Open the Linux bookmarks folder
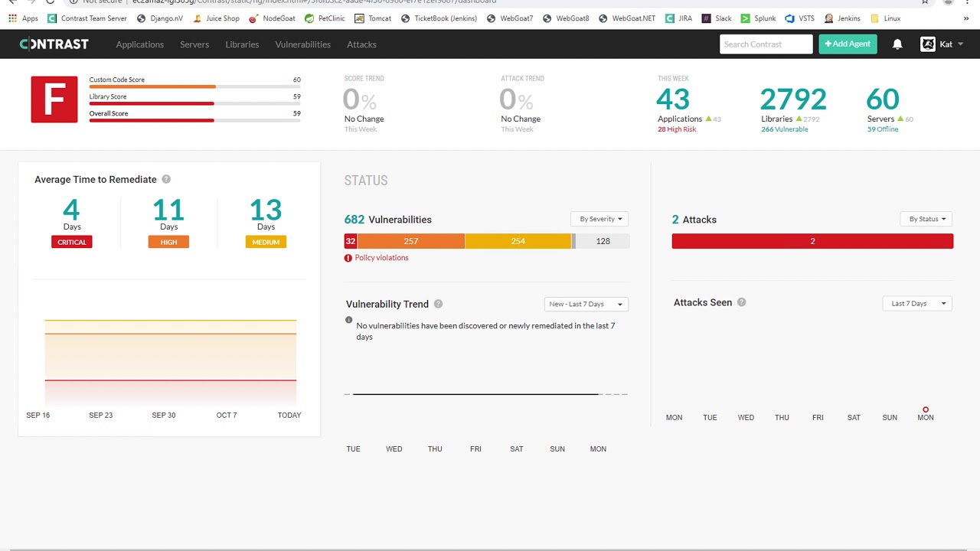Viewport: 980px width, 551px height. click(x=886, y=18)
